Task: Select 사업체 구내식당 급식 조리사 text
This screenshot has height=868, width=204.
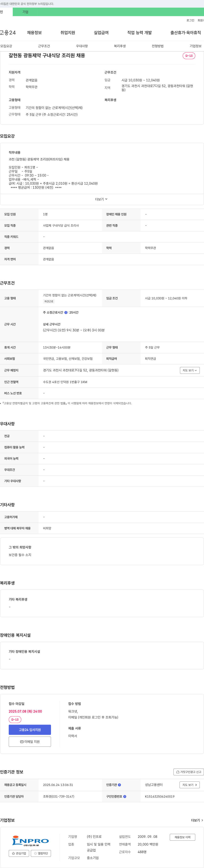Action: pyautogui.click(x=61, y=225)
